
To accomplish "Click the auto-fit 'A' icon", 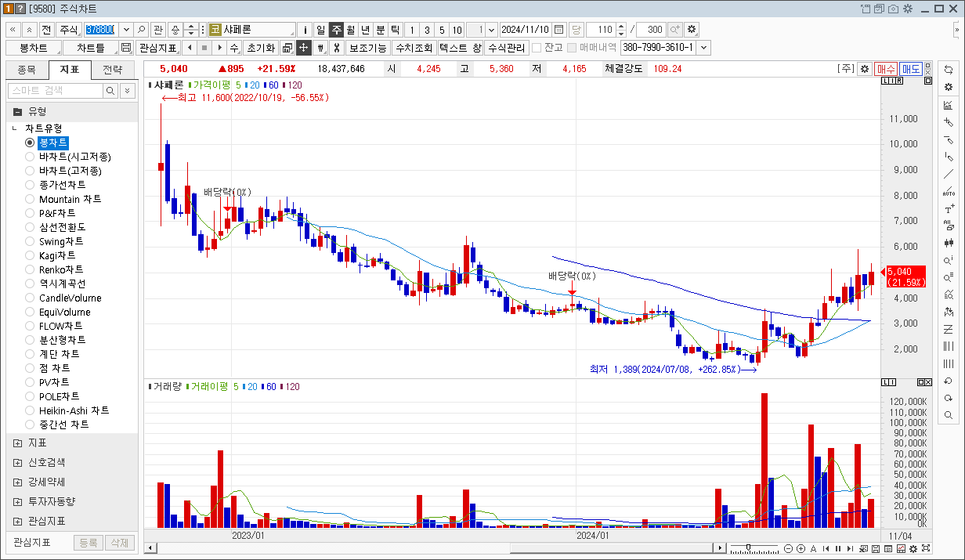I will [x=813, y=548].
